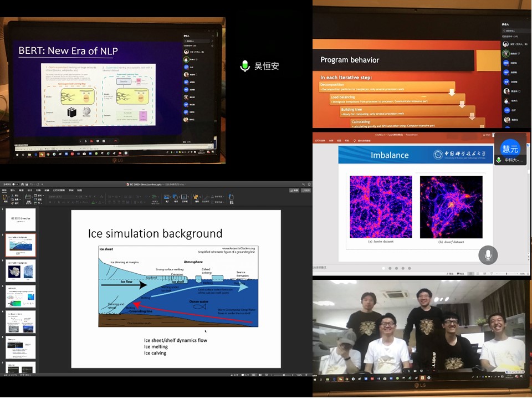Click 'Program behavior' slide title
Screen dimensions: 532x399
[350, 60]
